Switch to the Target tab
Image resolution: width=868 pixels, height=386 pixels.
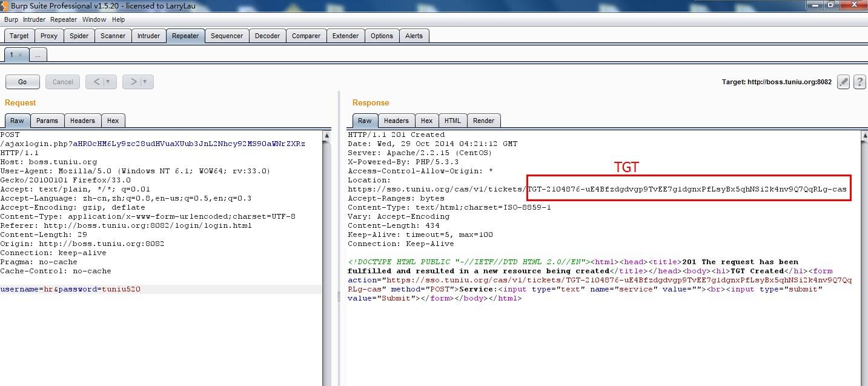pos(19,36)
